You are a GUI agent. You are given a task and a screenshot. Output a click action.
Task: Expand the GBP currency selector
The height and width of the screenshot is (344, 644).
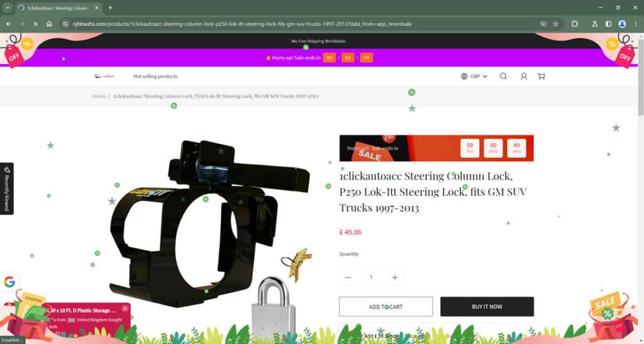click(x=474, y=76)
